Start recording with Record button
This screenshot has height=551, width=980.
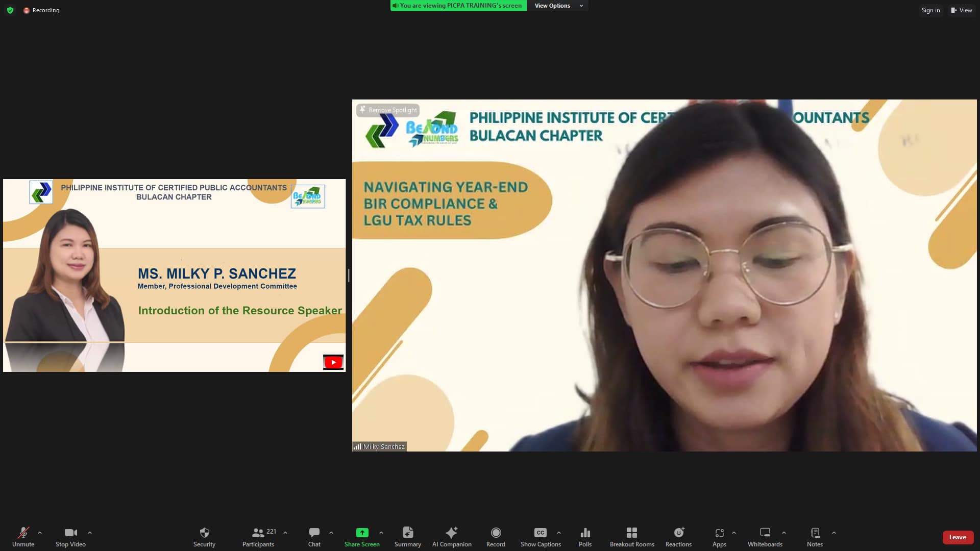[496, 537]
